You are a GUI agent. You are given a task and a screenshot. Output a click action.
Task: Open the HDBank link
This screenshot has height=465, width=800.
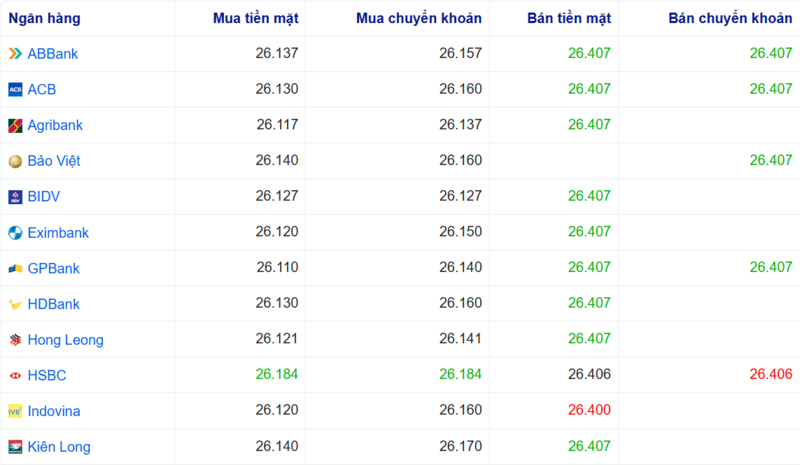click(x=54, y=304)
